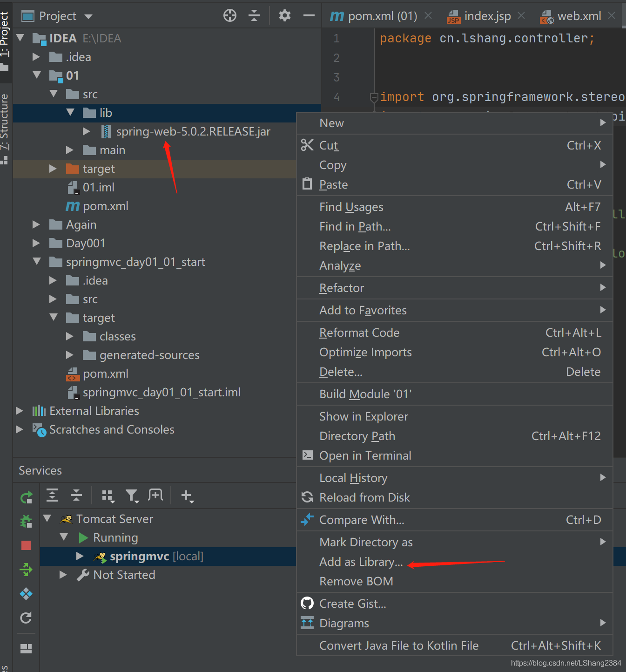Click the layout icon at Services bottom

click(26, 648)
